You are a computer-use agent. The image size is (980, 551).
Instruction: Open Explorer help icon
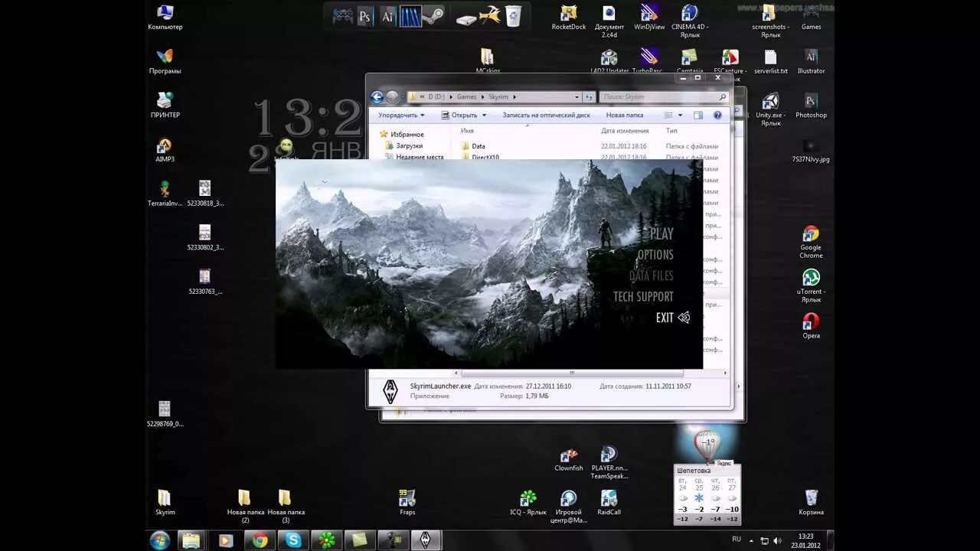[717, 116]
